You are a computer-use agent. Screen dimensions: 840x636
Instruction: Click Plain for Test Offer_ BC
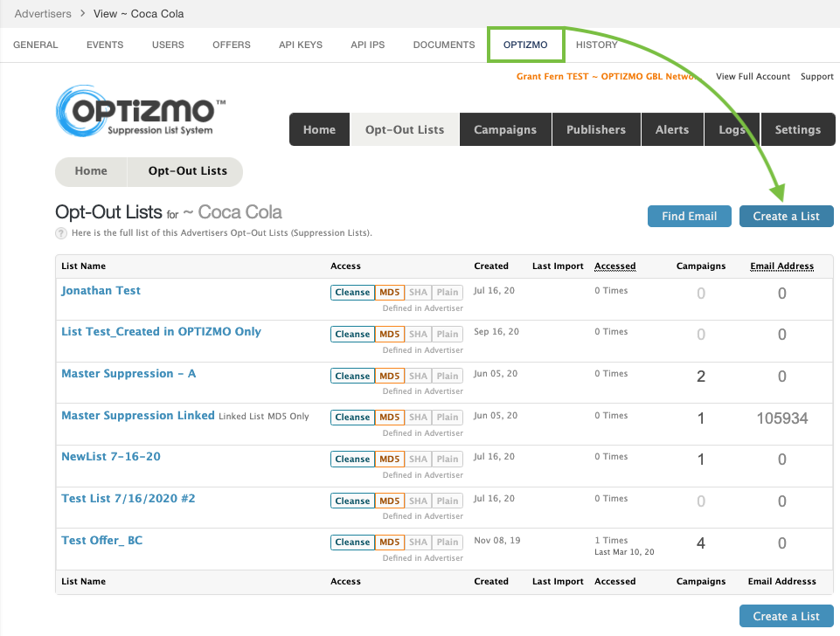pyautogui.click(x=448, y=542)
